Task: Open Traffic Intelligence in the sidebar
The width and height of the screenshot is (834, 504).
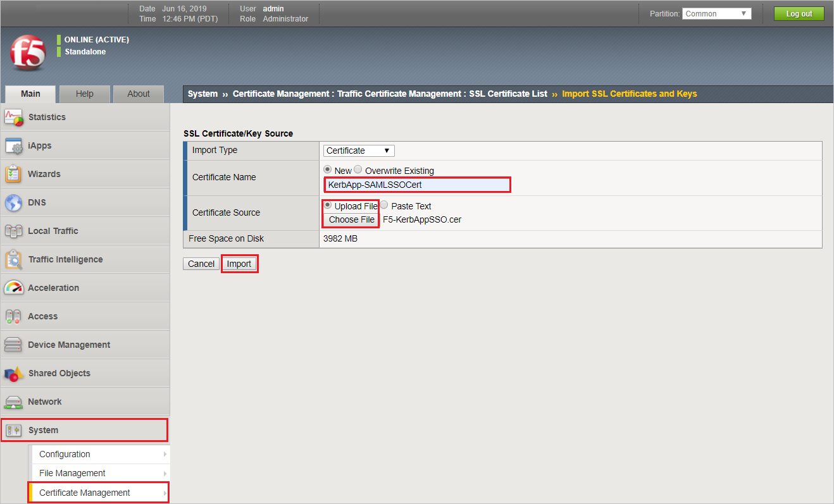Action: (x=85, y=259)
